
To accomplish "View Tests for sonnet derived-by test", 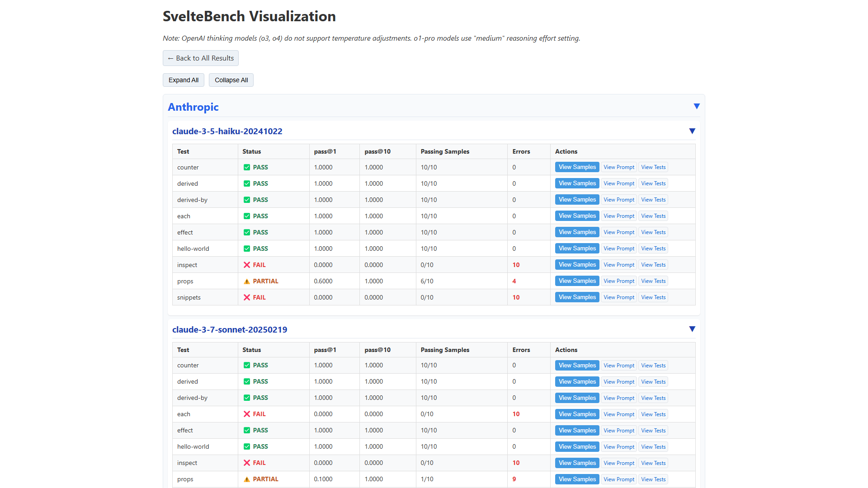I will [653, 398].
